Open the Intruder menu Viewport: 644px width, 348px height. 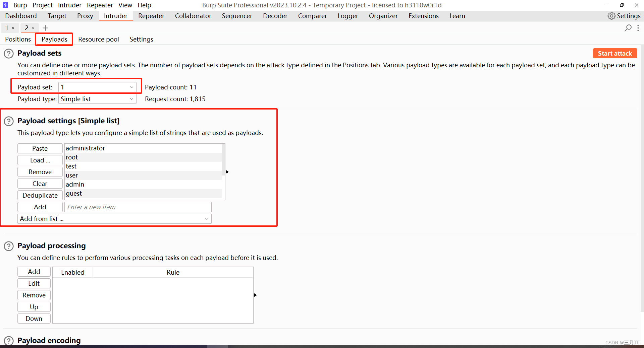point(70,5)
